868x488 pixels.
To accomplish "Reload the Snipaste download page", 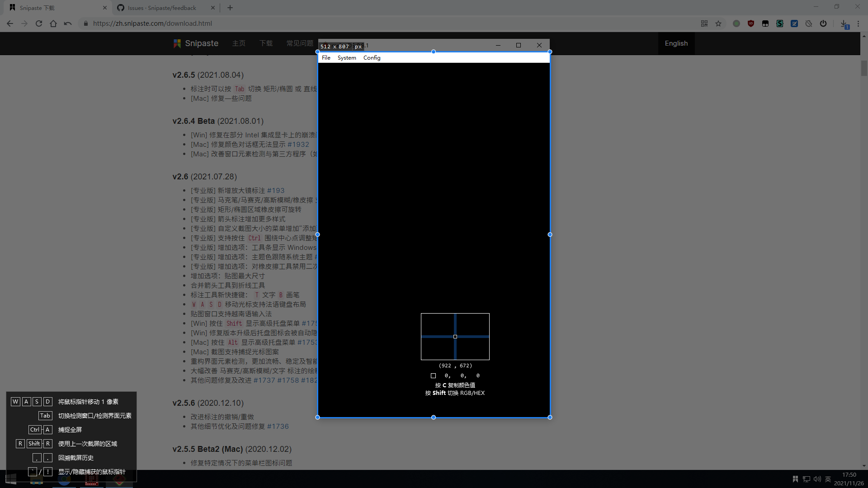I will tap(39, 23).
